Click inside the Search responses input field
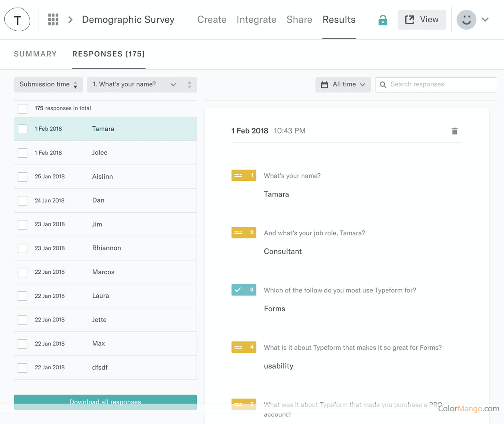This screenshot has width=504, height=424. click(x=436, y=84)
